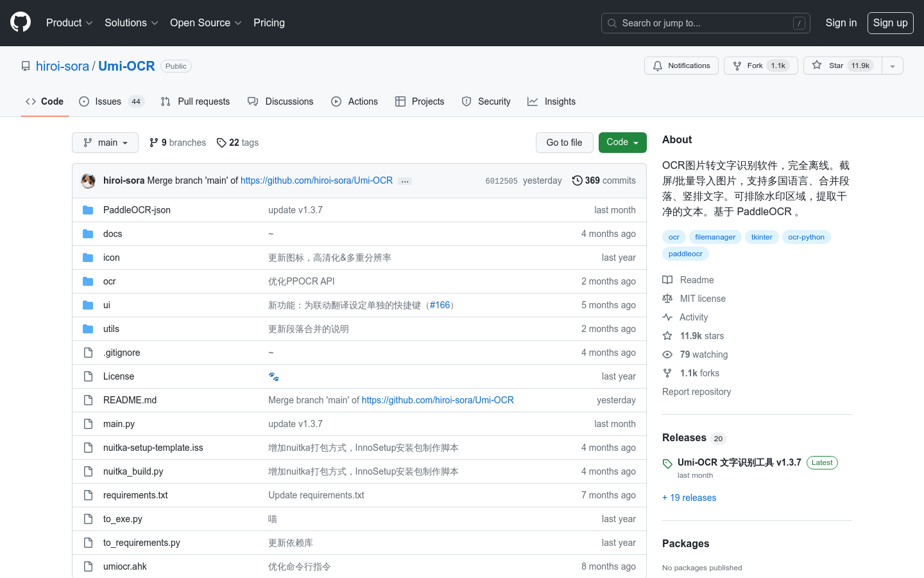View the 22 tags link

point(237,143)
